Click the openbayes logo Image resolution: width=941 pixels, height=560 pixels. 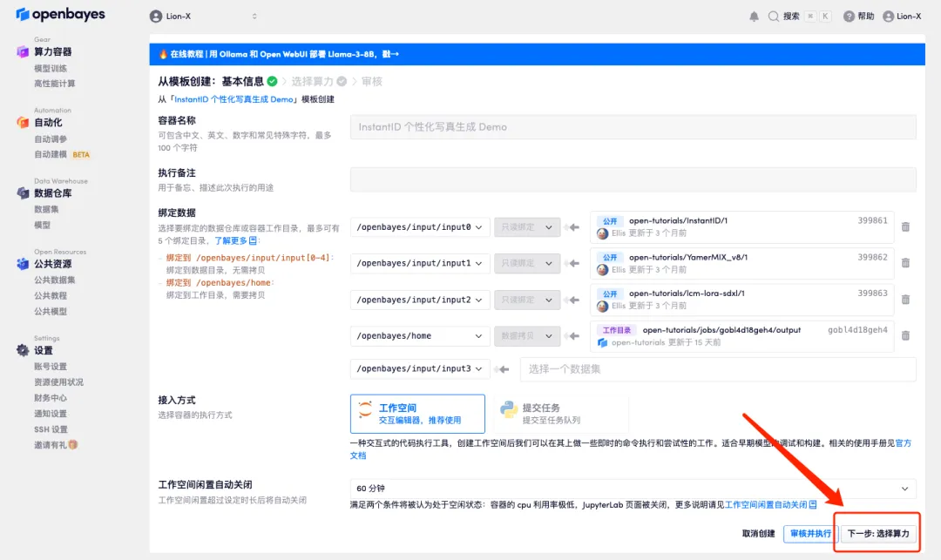[61, 15]
